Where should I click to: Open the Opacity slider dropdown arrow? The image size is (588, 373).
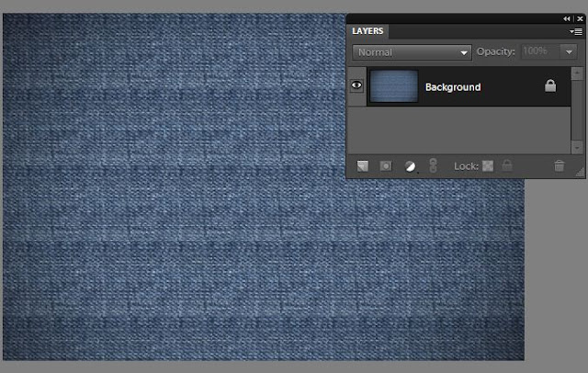tap(569, 51)
